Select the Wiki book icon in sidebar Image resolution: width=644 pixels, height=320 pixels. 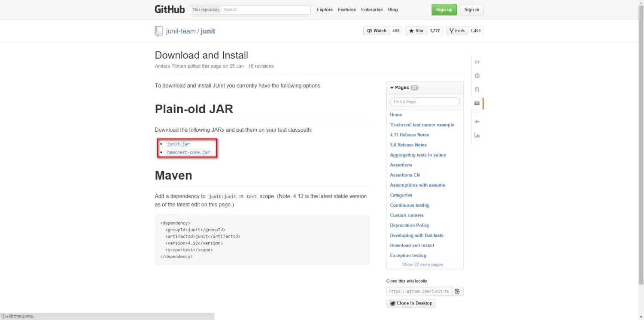(x=477, y=103)
